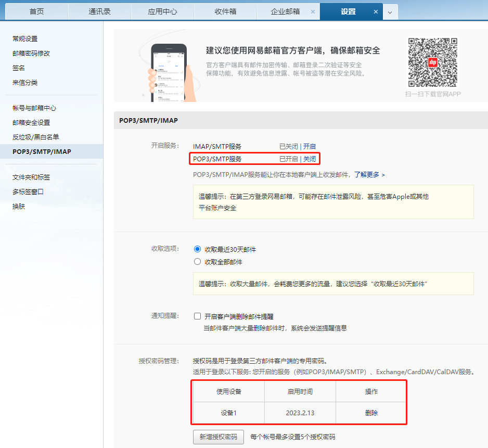
Task: Enable 开启客户端删除邮件提醒 checkbox
Action: (x=197, y=316)
